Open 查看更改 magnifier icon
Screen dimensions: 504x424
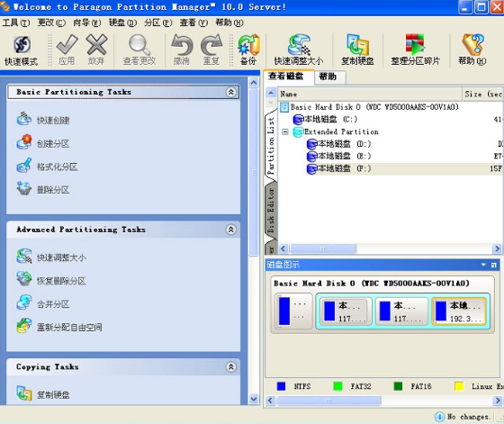point(139,50)
